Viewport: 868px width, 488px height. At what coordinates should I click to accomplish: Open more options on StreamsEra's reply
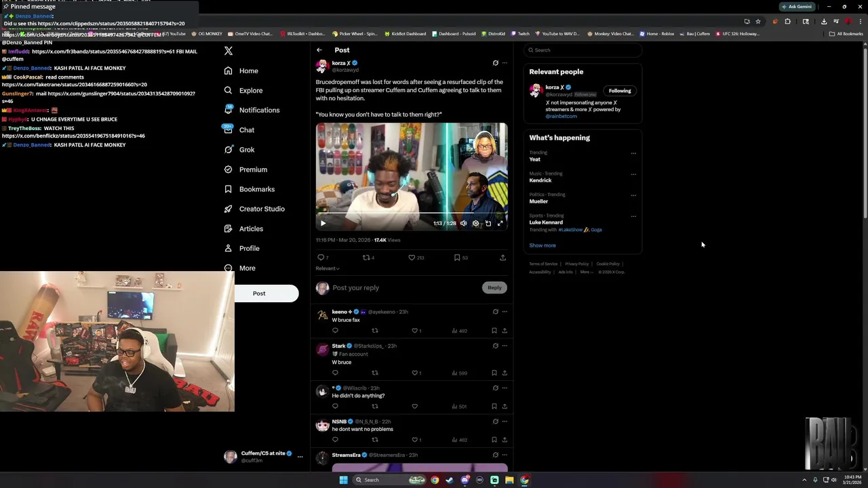point(505,455)
